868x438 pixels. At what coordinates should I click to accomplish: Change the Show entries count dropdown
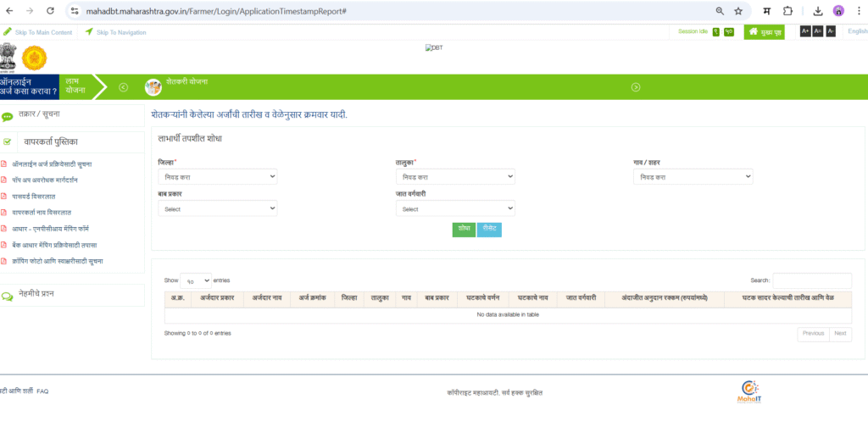196,280
